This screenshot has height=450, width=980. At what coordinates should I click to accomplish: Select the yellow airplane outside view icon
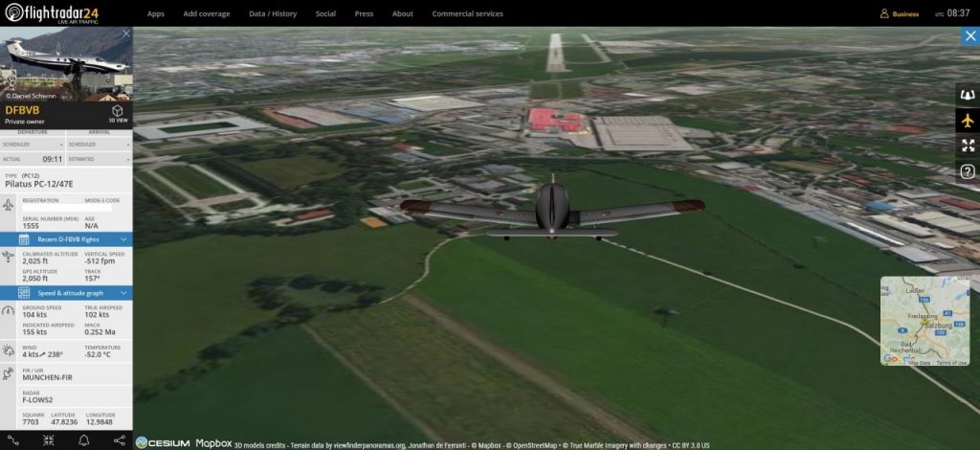click(x=968, y=121)
